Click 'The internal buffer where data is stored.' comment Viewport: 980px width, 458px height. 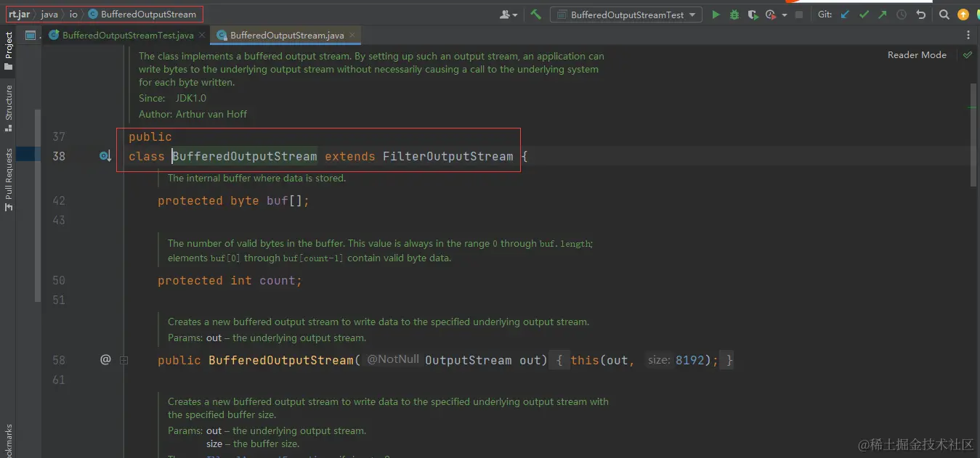click(256, 178)
